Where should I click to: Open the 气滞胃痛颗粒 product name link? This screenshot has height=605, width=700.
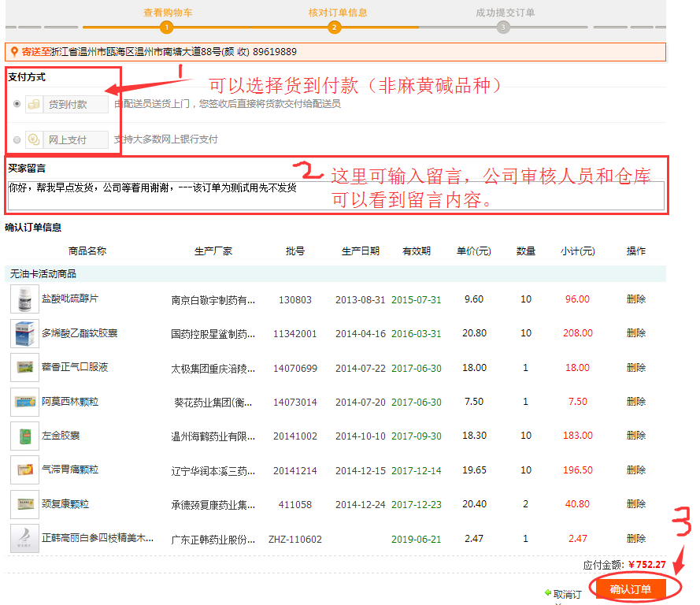coord(70,470)
